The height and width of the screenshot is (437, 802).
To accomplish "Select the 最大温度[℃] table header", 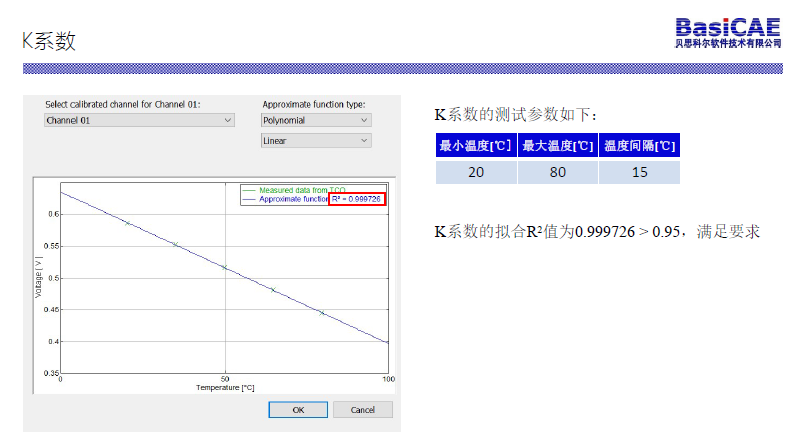I will [558, 146].
